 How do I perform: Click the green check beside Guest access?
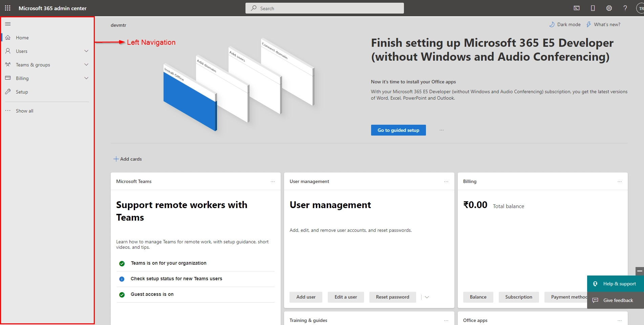(x=122, y=294)
